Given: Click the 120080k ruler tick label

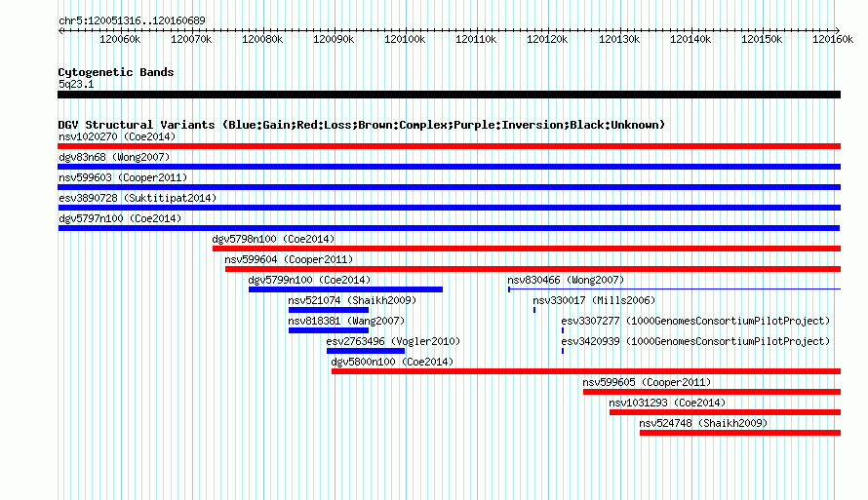Looking at the screenshot, I should coord(262,39).
